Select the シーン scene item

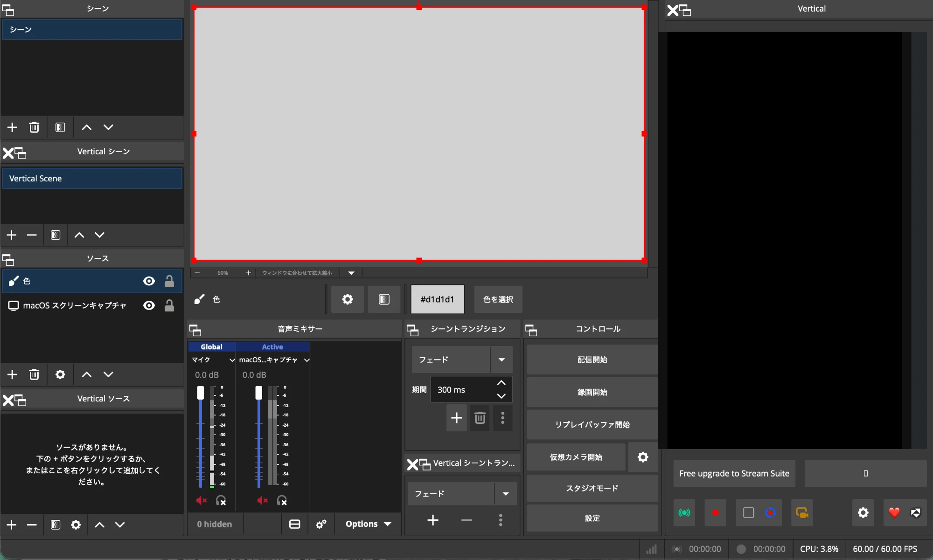point(92,29)
